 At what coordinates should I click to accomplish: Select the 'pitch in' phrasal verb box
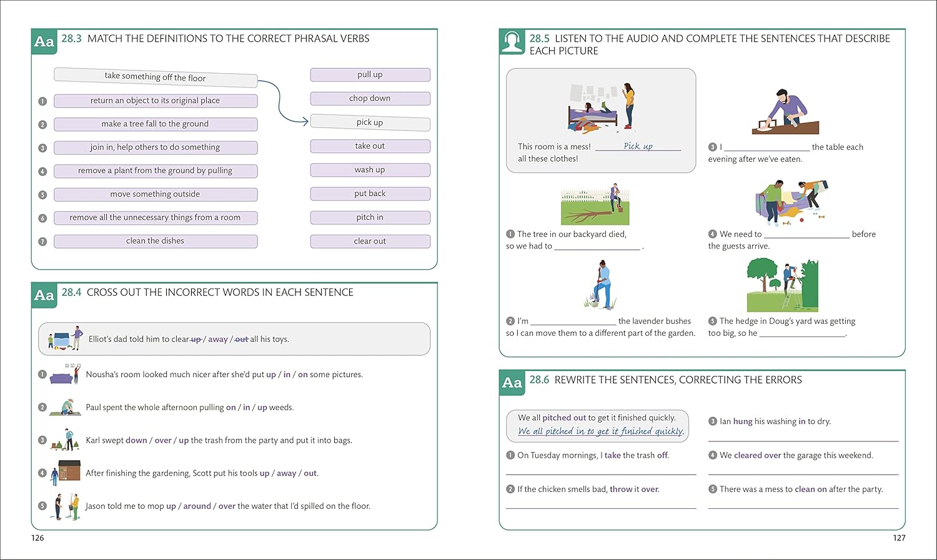point(370,217)
